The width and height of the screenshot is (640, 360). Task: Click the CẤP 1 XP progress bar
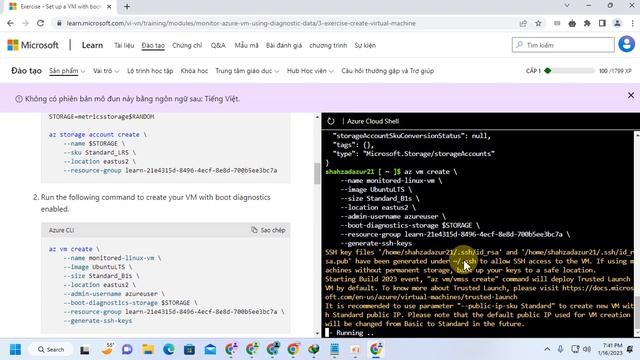(569, 71)
